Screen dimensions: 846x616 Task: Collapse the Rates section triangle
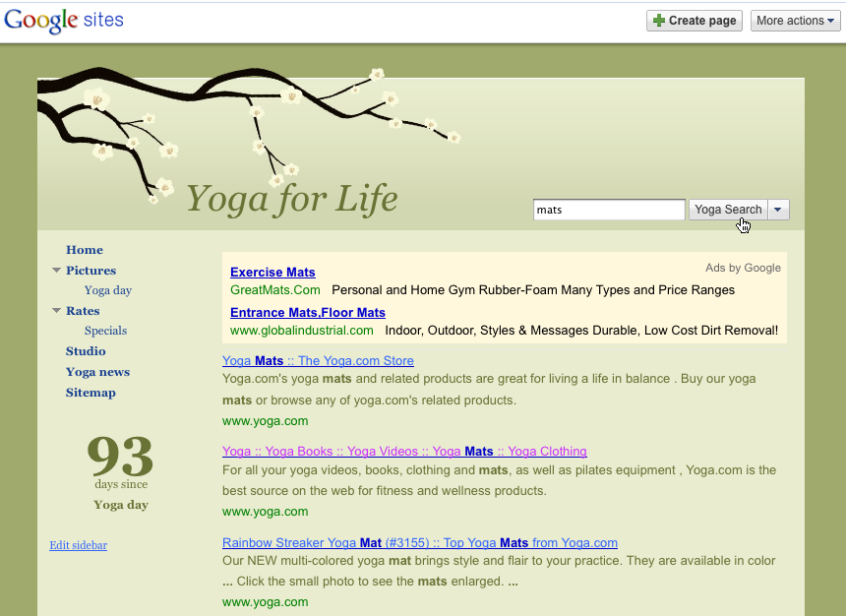coord(56,310)
